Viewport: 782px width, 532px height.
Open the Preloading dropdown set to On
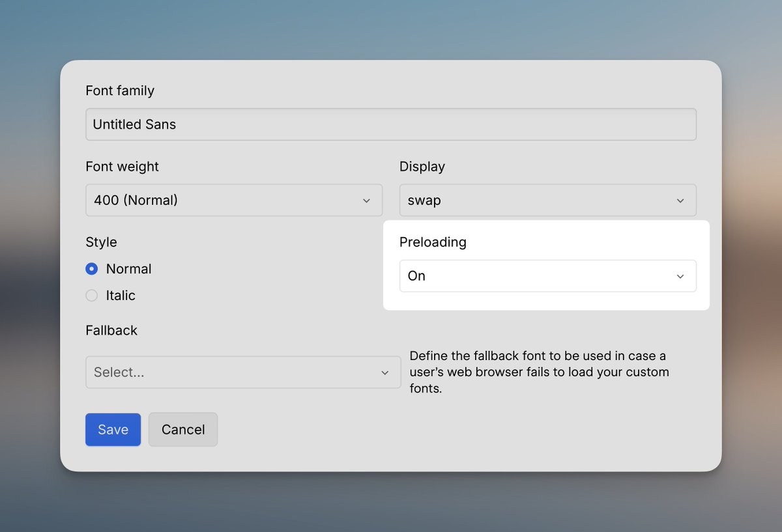(547, 276)
